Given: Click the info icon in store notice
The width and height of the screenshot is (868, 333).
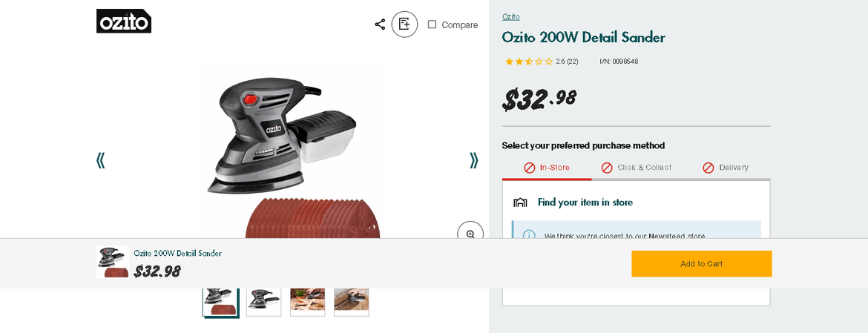Looking at the screenshot, I should [529, 235].
